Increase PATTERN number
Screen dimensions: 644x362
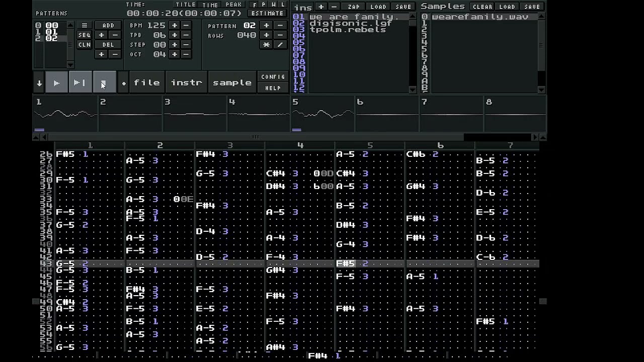click(x=266, y=26)
